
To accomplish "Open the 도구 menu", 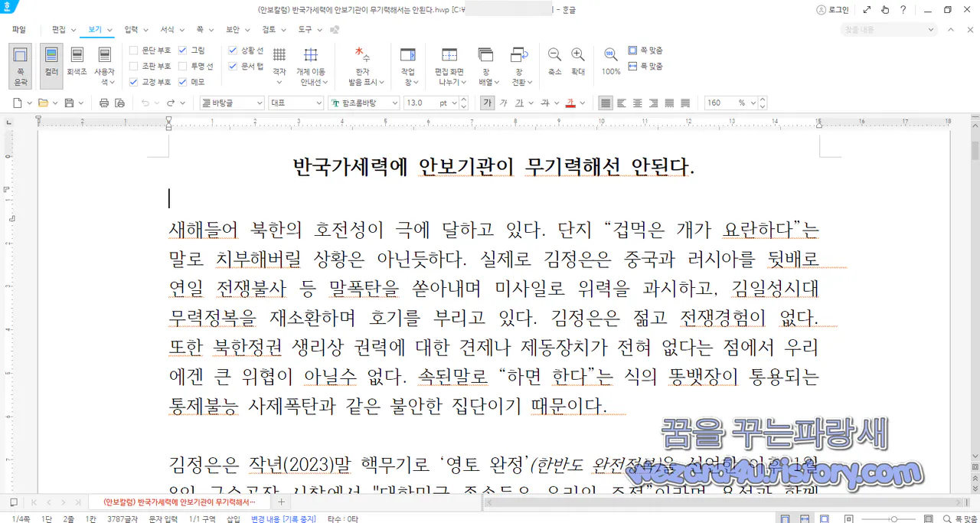I will (305, 30).
